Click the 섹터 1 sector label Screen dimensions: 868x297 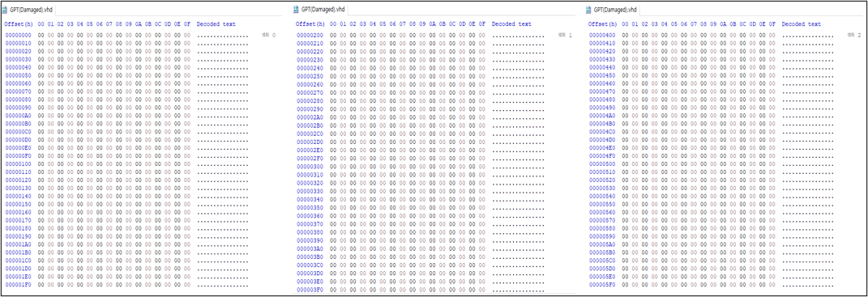pos(565,36)
